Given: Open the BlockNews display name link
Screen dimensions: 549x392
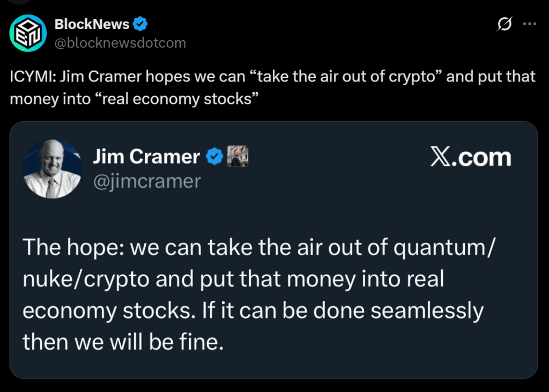Looking at the screenshot, I should click(92, 24).
